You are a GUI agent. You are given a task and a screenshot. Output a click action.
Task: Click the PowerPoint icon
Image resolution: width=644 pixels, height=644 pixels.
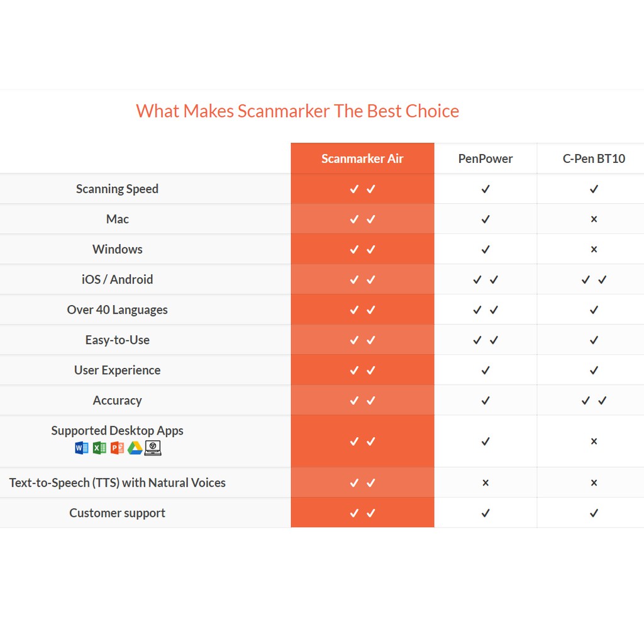[x=117, y=448]
